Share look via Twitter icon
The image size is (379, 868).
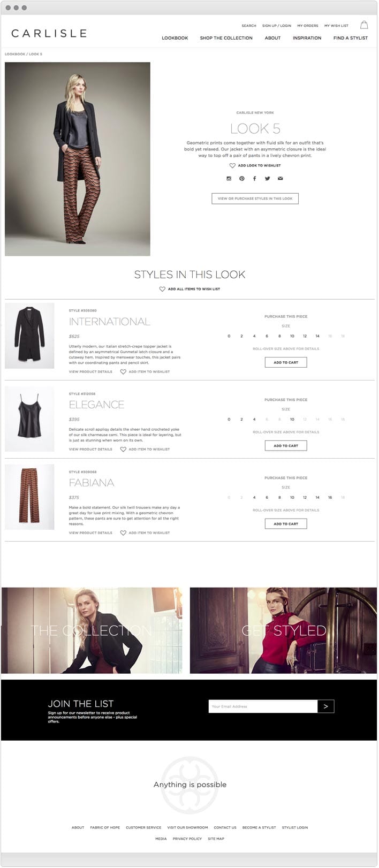[267, 178]
